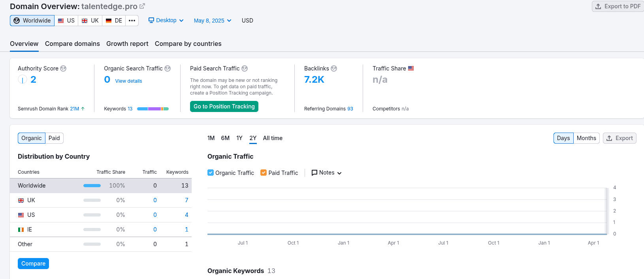Click the Compare button

(x=33, y=264)
